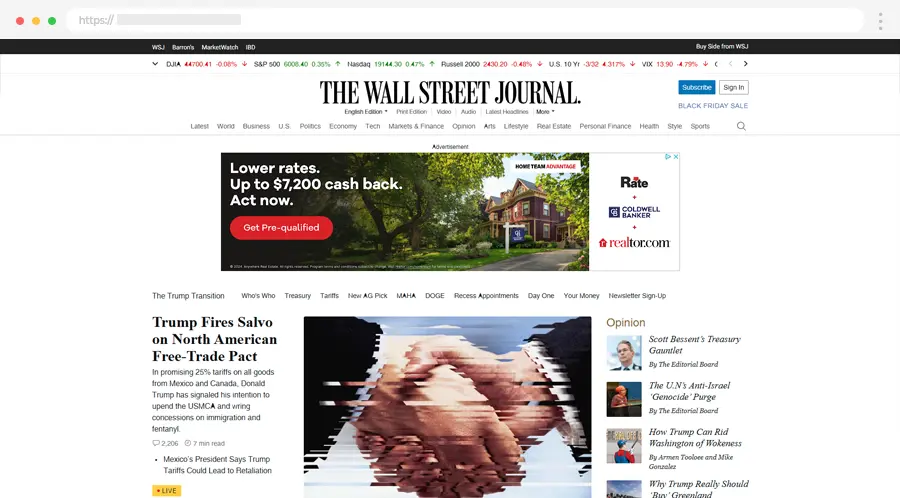Image resolution: width=900 pixels, height=498 pixels.
Task: Click the browser three-dot menu icon
Action: 880,21
